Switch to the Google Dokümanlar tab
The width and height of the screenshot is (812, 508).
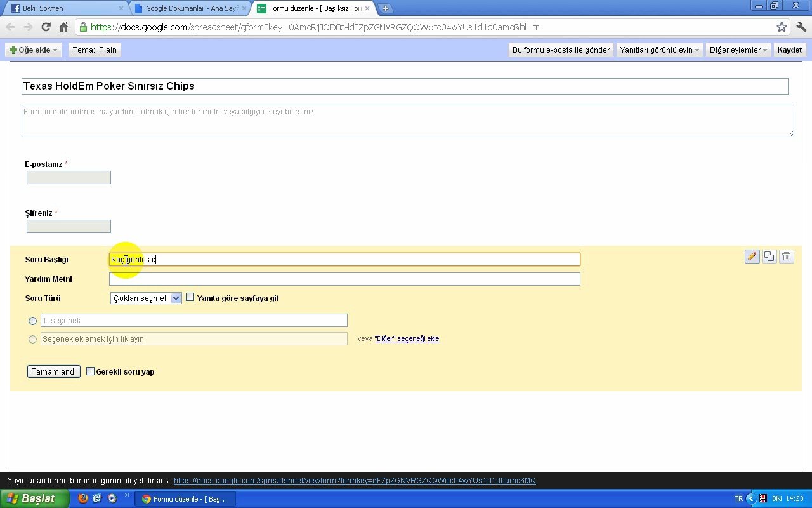pos(190,8)
